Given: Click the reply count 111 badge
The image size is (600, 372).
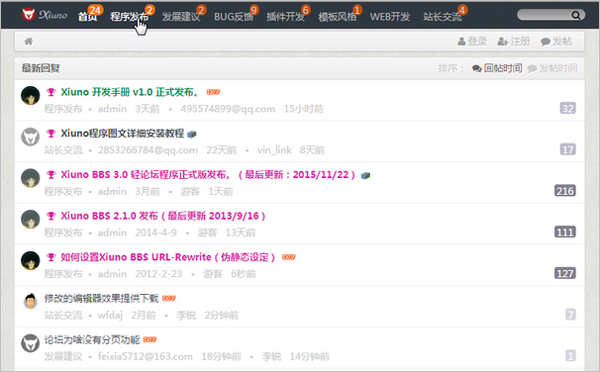Looking at the screenshot, I should [x=565, y=232].
